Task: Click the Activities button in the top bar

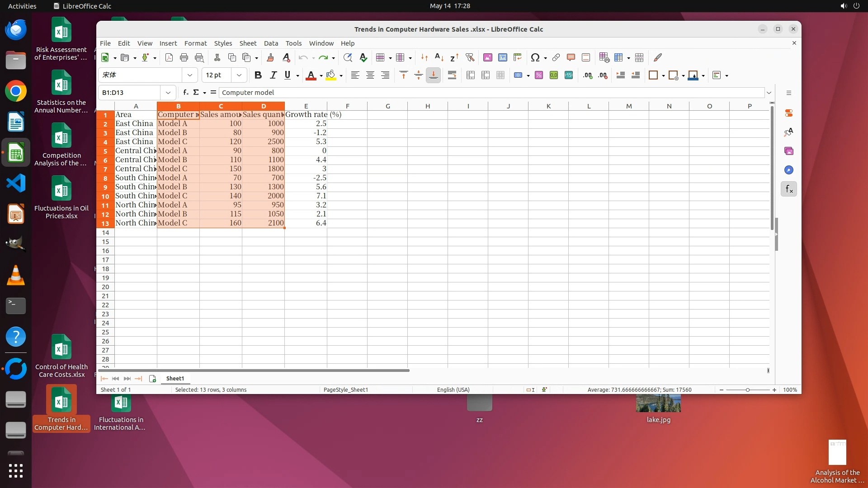Action: coord(22,6)
